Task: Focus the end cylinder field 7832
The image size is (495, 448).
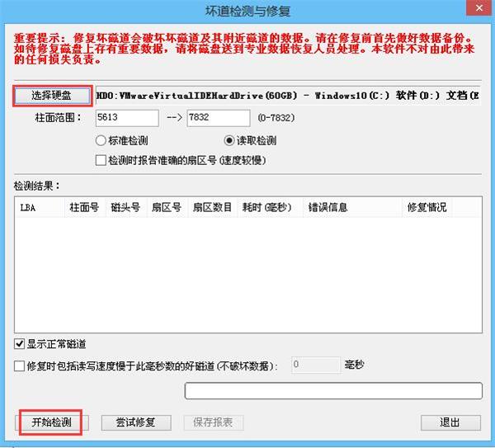Action: pyautogui.click(x=219, y=118)
